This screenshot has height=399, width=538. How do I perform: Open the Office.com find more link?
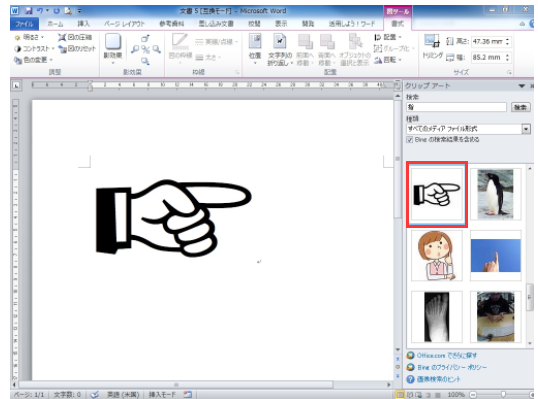tap(447, 355)
